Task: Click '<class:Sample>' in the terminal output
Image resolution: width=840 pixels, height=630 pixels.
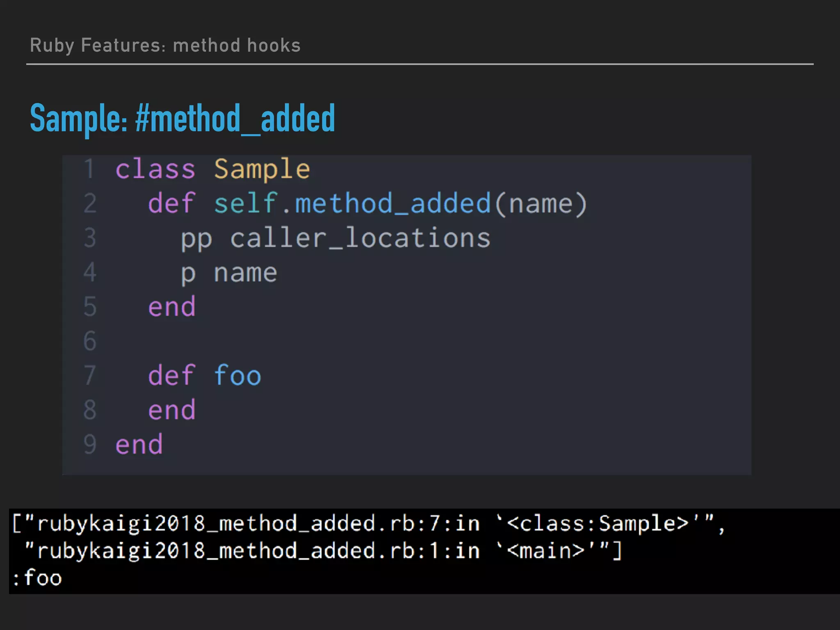Action: point(598,524)
